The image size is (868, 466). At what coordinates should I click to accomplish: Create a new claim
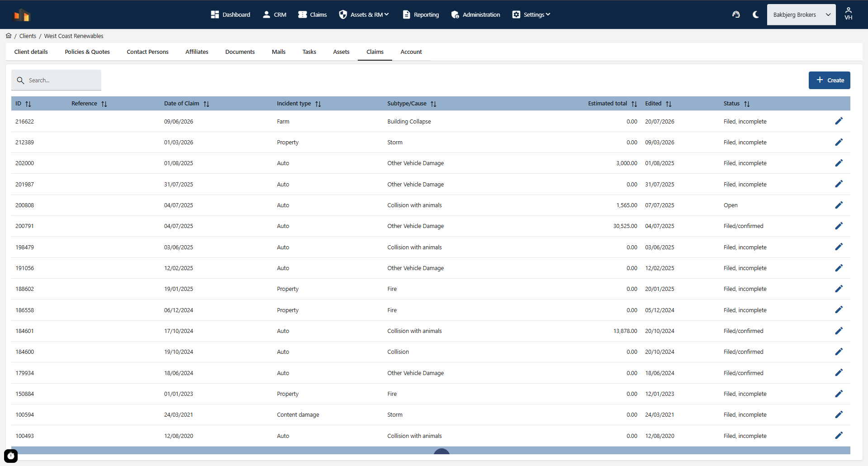point(829,80)
